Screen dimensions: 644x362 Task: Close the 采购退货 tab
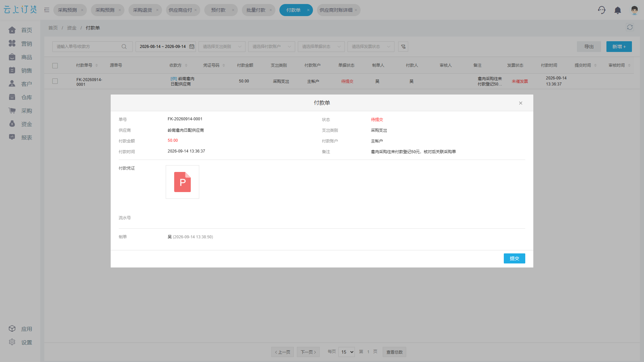[x=157, y=10]
